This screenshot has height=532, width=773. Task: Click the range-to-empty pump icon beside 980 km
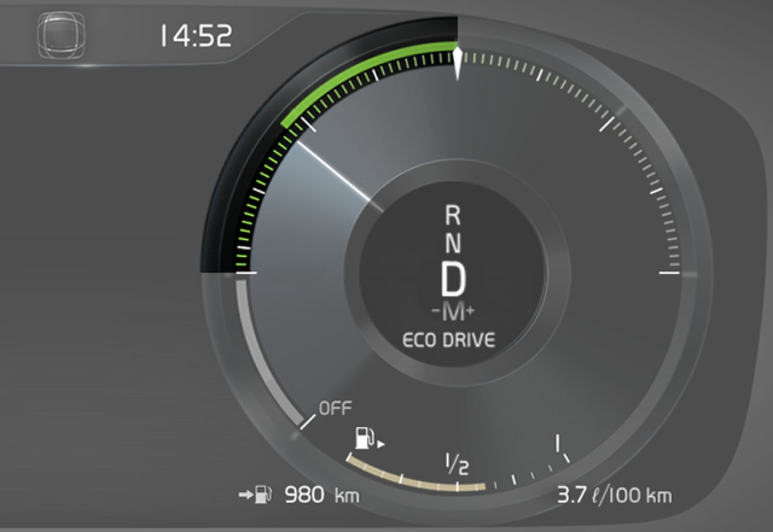pos(261,495)
